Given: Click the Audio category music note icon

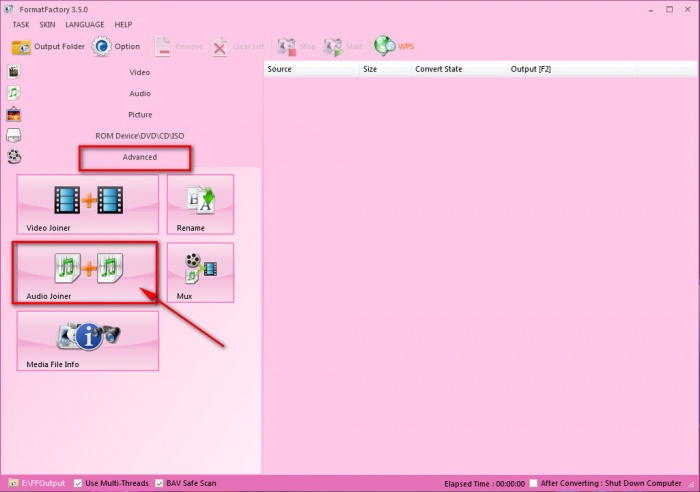Looking at the screenshot, I should click(14, 93).
